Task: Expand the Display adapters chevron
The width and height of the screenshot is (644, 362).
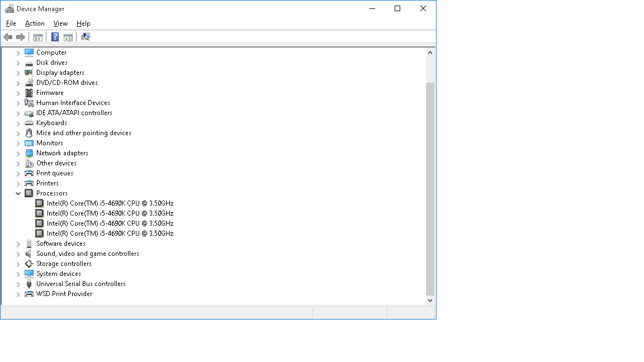Action: 18,73
